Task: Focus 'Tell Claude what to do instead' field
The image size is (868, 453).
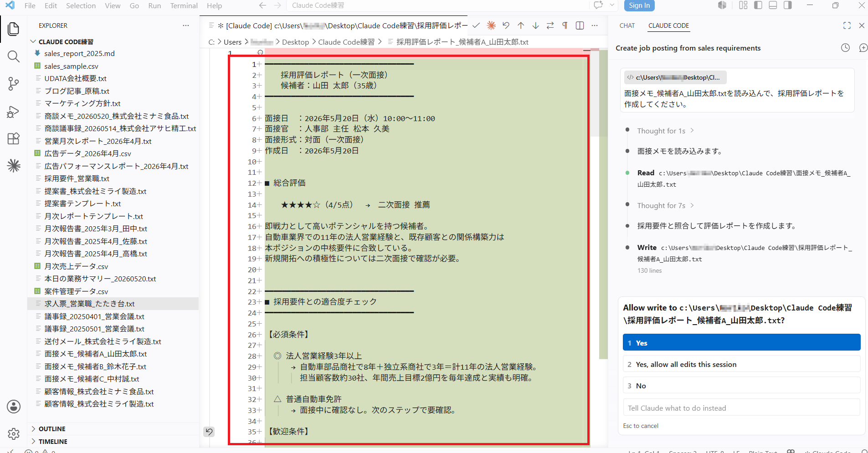Action: pos(741,408)
